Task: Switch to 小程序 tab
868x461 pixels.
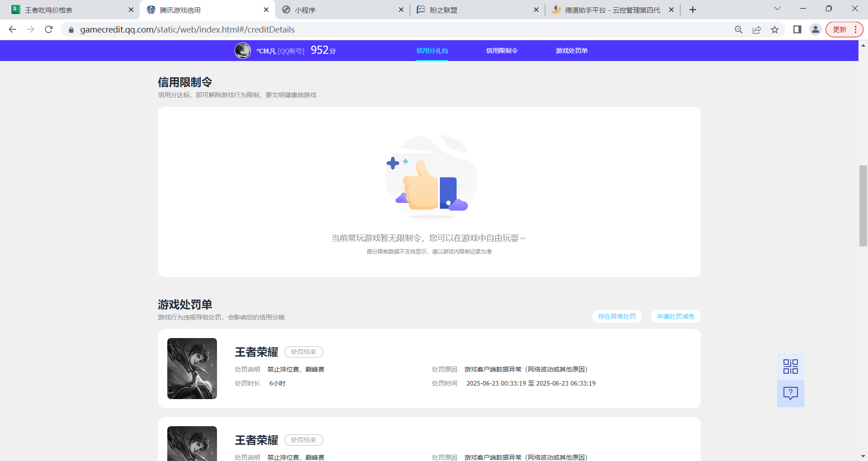Action: click(x=343, y=10)
